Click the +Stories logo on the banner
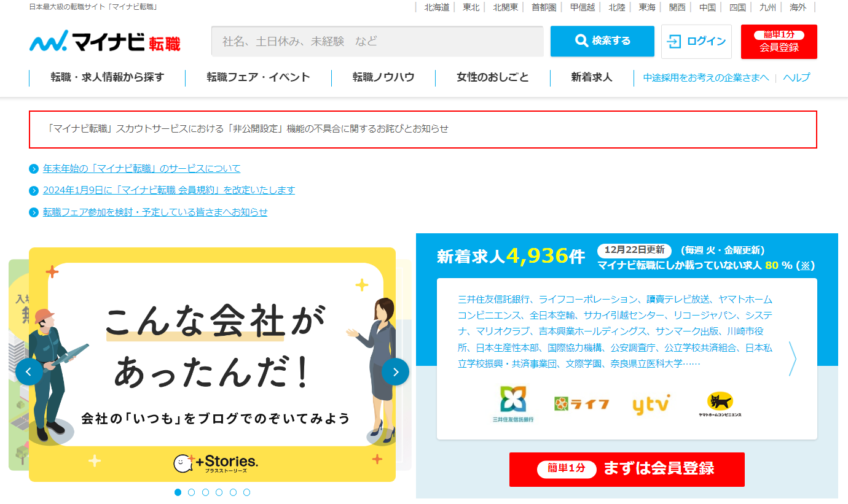Screen dimensions: 848x504 pos(215,463)
